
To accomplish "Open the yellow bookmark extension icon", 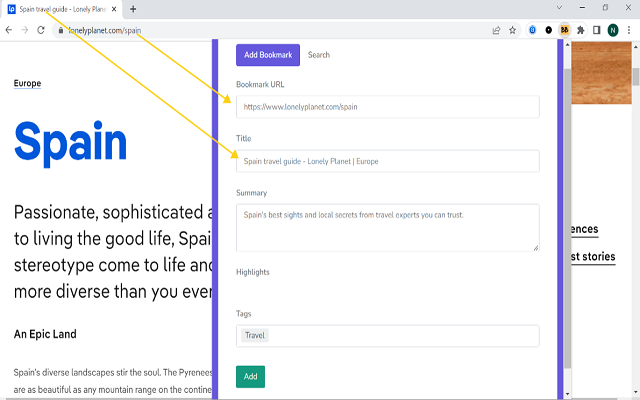I will (564, 30).
